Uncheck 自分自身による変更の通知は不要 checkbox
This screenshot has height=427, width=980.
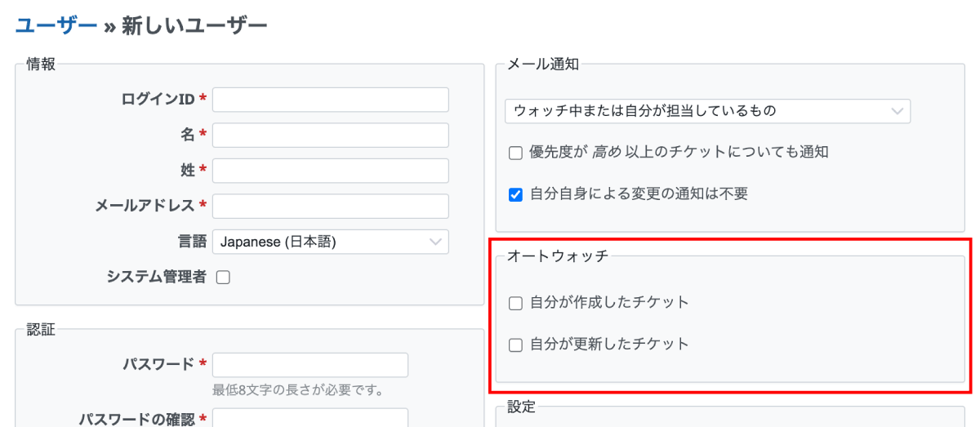(515, 194)
